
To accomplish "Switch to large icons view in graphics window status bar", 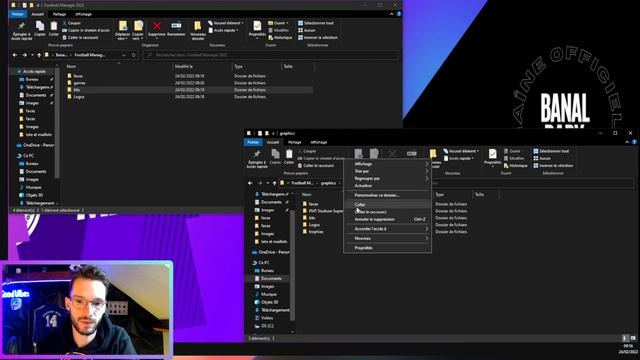I will 633,338.
